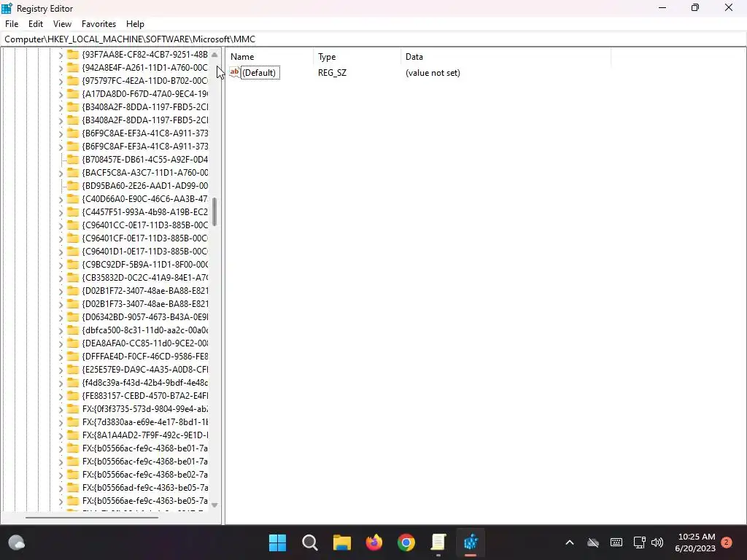This screenshot has height=560, width=747.
Task: Expand the {D06342BD-9057-4673 key
Action: pos(61,317)
